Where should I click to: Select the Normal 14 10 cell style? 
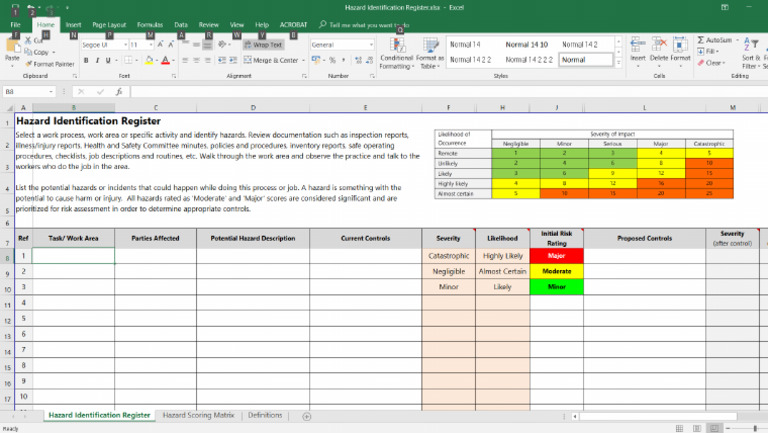(x=526, y=45)
